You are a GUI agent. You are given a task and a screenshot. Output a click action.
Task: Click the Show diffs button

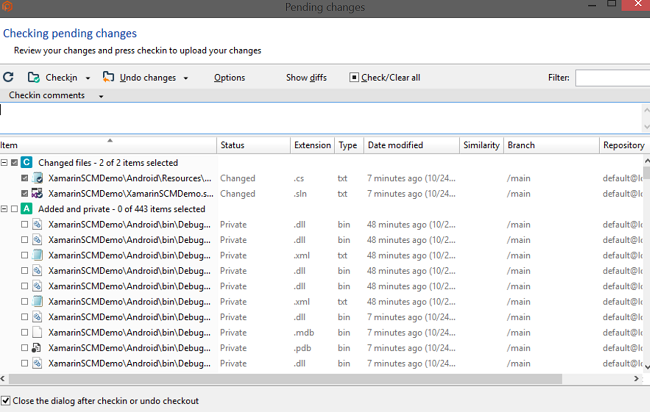pos(306,77)
